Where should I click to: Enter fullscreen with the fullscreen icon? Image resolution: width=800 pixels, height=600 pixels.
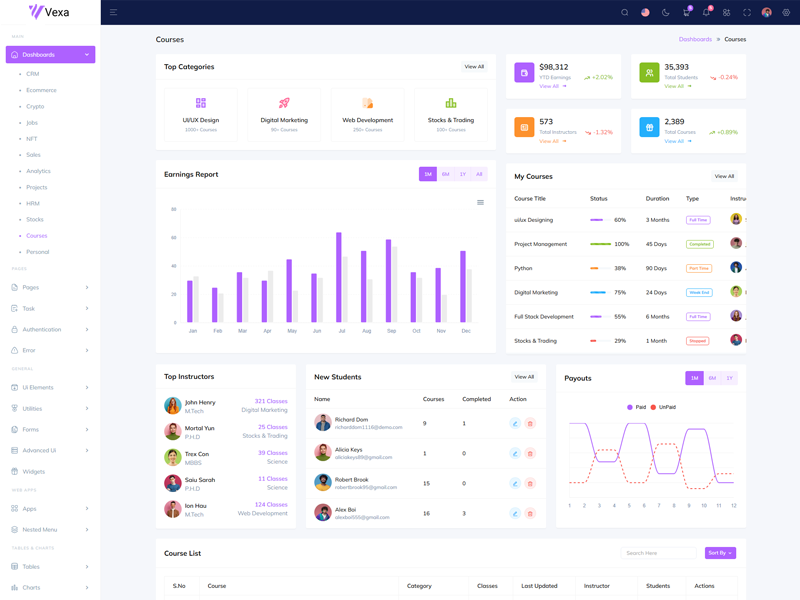pos(746,12)
